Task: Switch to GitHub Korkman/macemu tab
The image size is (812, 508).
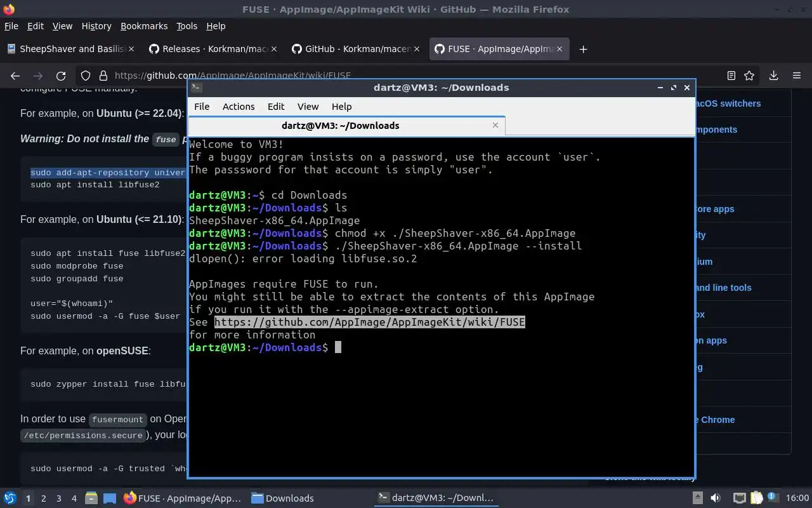Action: (355, 49)
